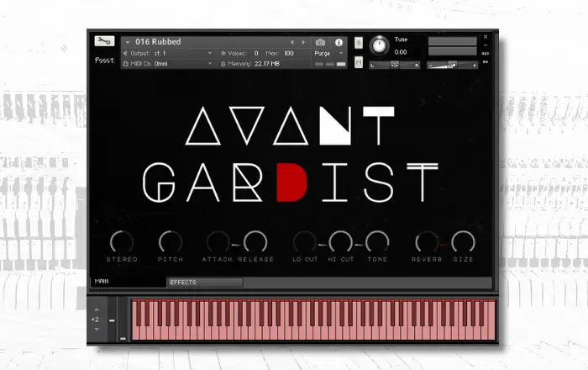
Task: Open the instrument info icon
Action: [x=339, y=42]
